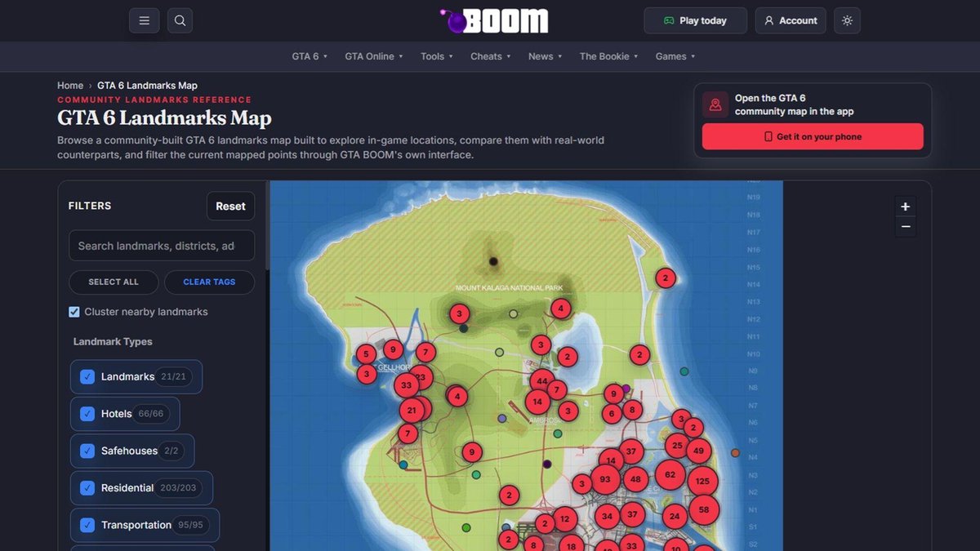Expand the Cheats nav dropdown
The width and height of the screenshot is (980, 551).
(491, 56)
